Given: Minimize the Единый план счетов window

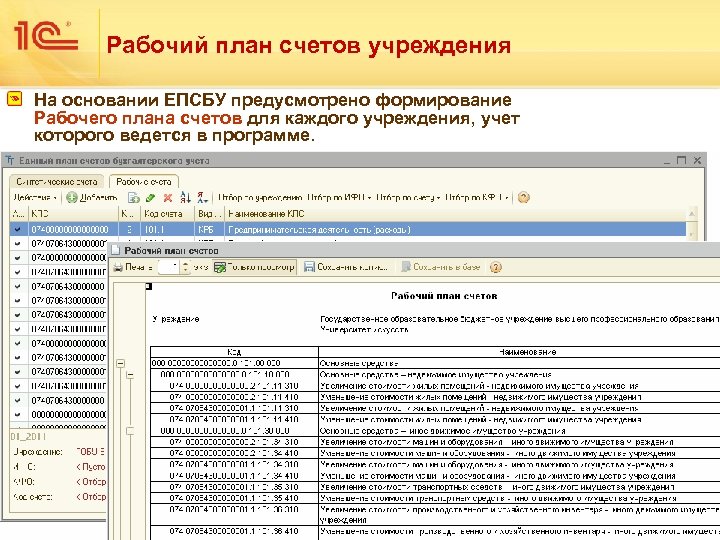Looking at the screenshot, I should 667,160.
